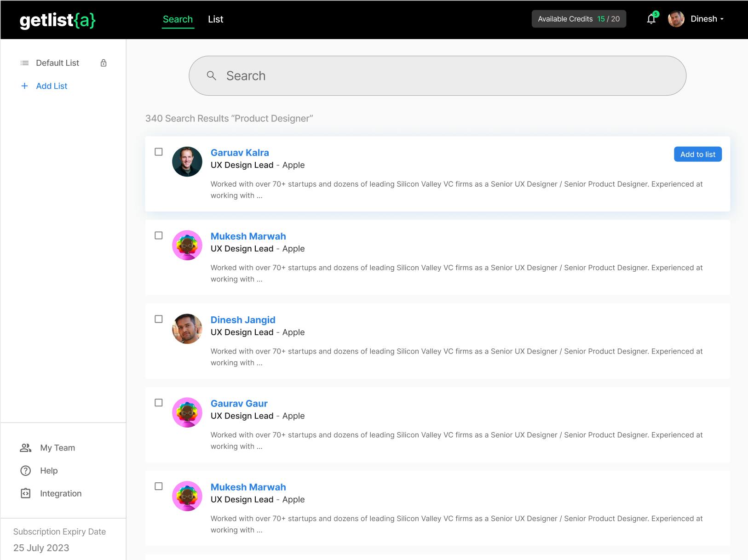Click the Default List lines icon
This screenshot has height=560, width=748.
pos(25,63)
